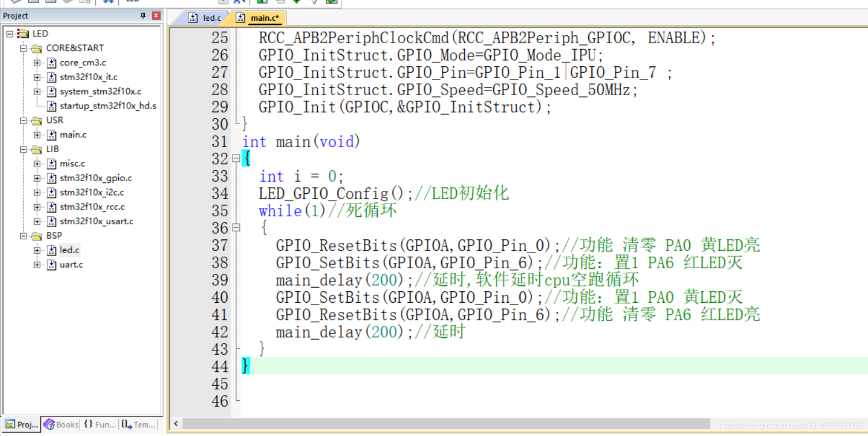868x436 pixels.
Task: Select the BSP group label
Action: tap(54, 235)
